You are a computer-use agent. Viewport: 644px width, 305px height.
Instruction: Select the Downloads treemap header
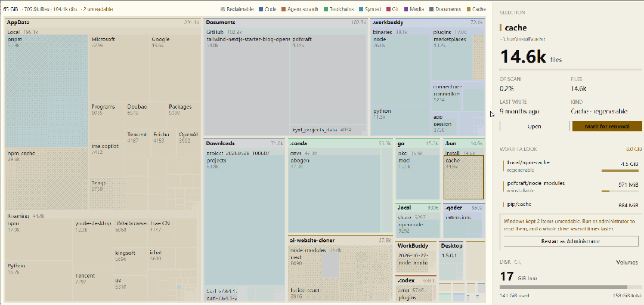(244, 143)
